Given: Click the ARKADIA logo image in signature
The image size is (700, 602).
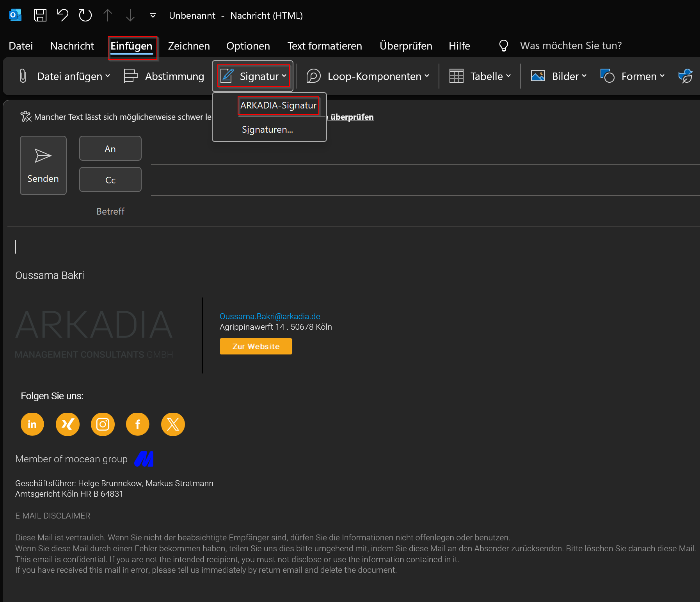Looking at the screenshot, I should tap(94, 334).
